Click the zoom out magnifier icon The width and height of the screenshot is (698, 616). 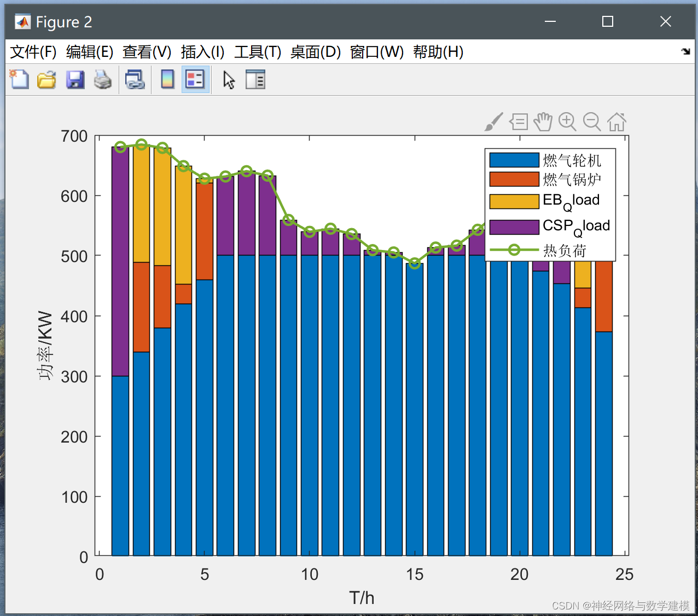pos(592,122)
